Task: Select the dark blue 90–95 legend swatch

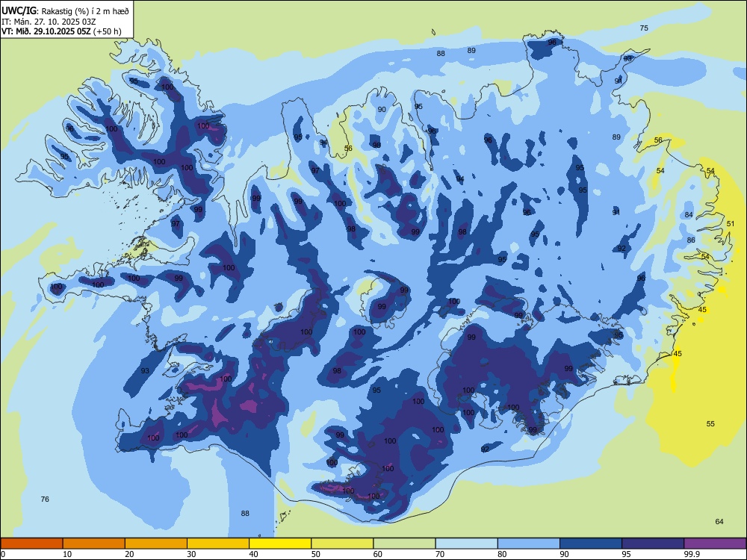Action: click(x=591, y=544)
